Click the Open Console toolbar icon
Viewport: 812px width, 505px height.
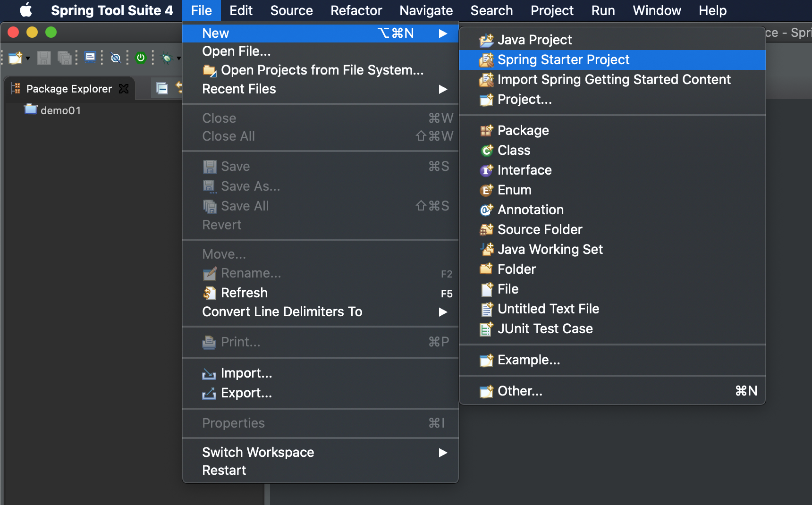(x=90, y=58)
